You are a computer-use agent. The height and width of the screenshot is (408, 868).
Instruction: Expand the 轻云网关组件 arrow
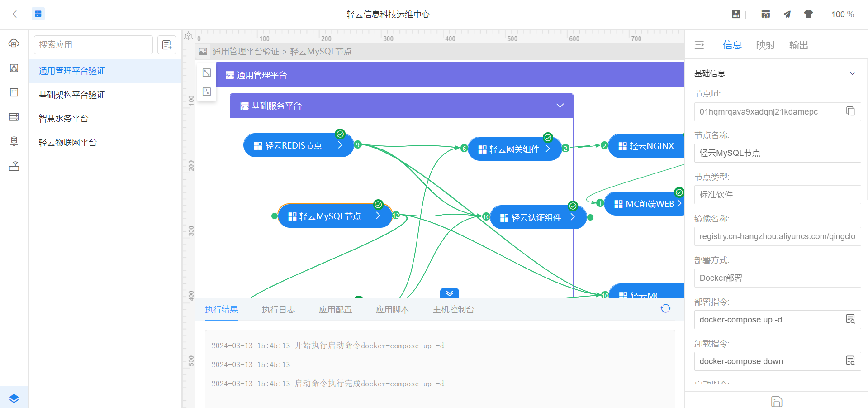pos(548,149)
